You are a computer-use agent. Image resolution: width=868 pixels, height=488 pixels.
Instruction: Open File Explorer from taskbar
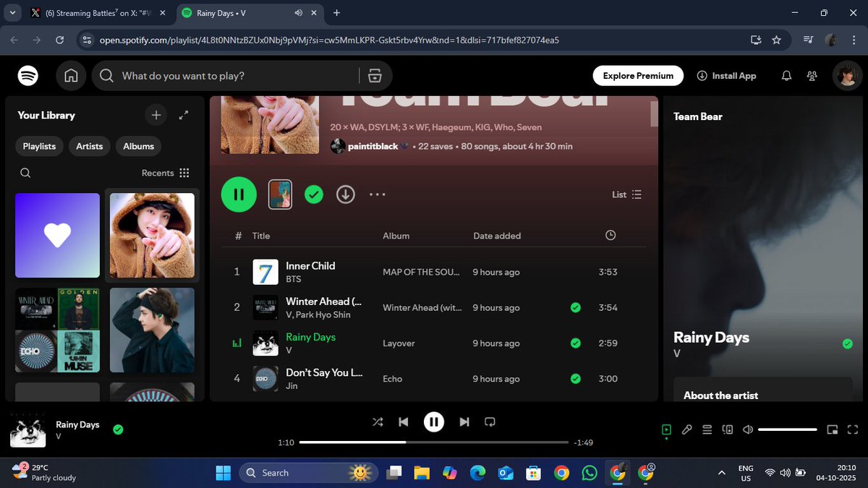pyautogui.click(x=422, y=473)
